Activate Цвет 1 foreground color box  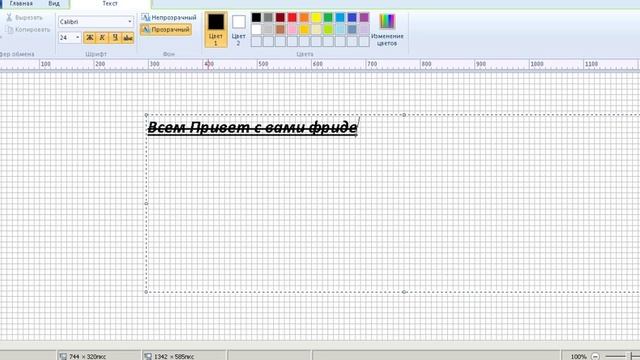click(x=216, y=29)
